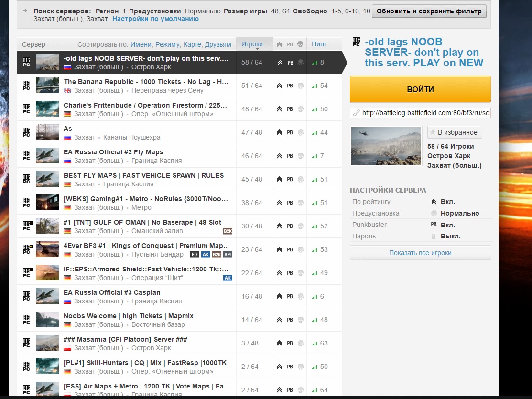Viewport: 532px width, 399px height.
Task: Select [PL#1] Skill-Hunters server
Action: 179,367
